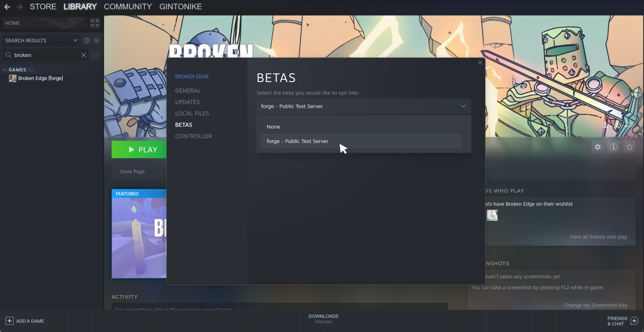This screenshot has width=644, height=332.
Task: Switch to Updates properties section
Action: (x=187, y=102)
